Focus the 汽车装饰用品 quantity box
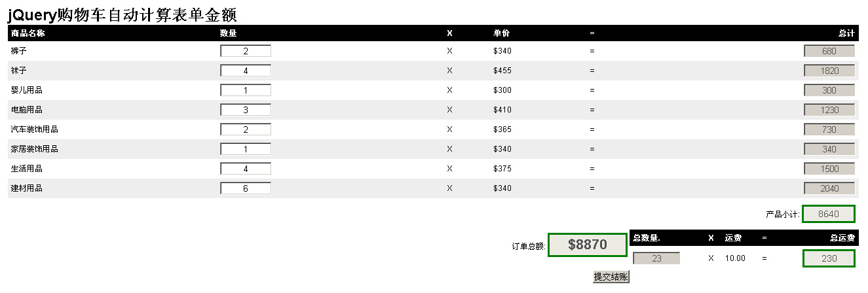868x293 pixels. point(246,129)
